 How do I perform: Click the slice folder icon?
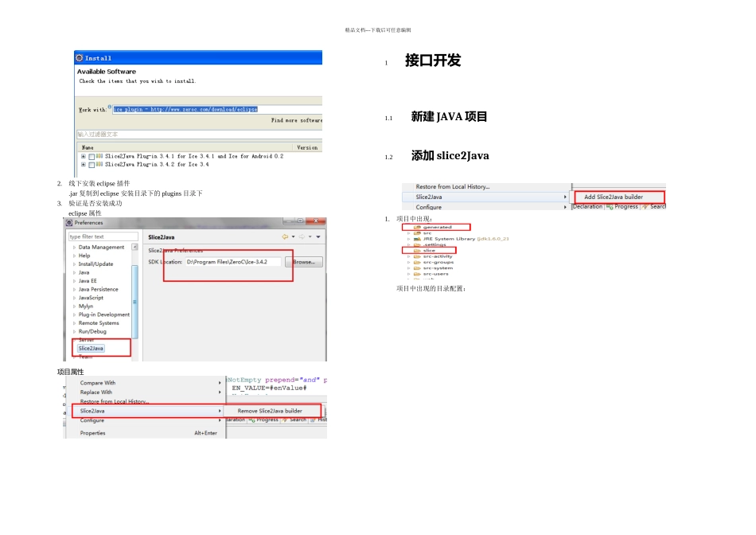point(417,251)
